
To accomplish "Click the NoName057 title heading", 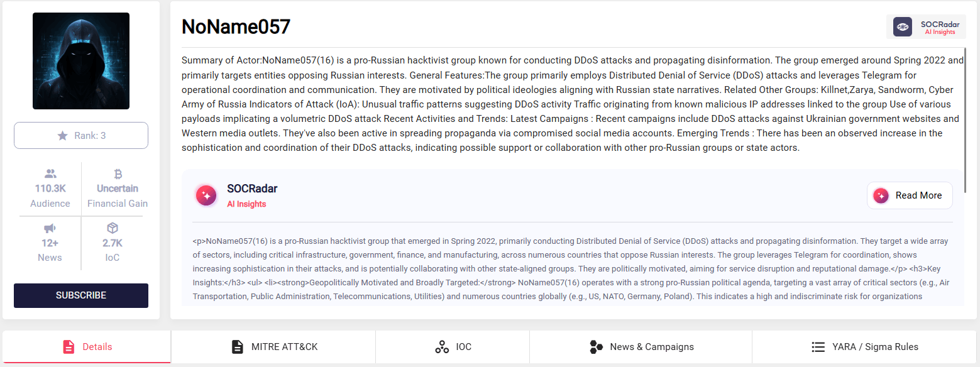I will [236, 27].
